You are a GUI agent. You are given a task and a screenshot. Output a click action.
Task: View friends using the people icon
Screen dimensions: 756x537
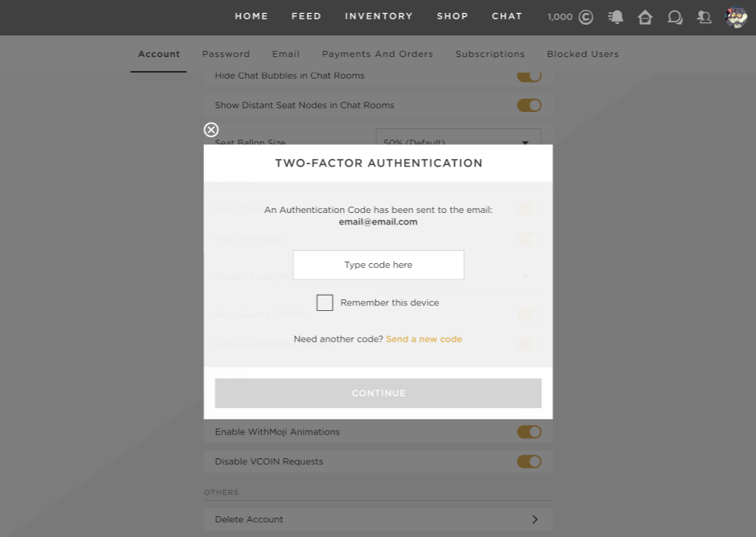(x=703, y=16)
